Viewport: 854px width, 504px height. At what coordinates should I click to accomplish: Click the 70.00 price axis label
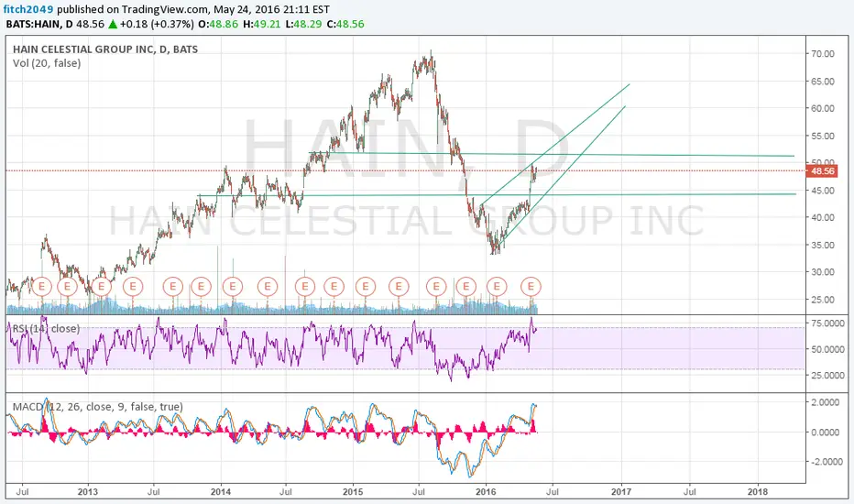[x=823, y=53]
